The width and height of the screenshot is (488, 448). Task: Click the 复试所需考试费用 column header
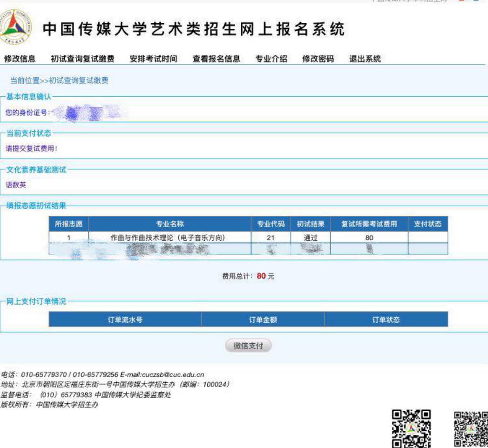[x=369, y=224]
